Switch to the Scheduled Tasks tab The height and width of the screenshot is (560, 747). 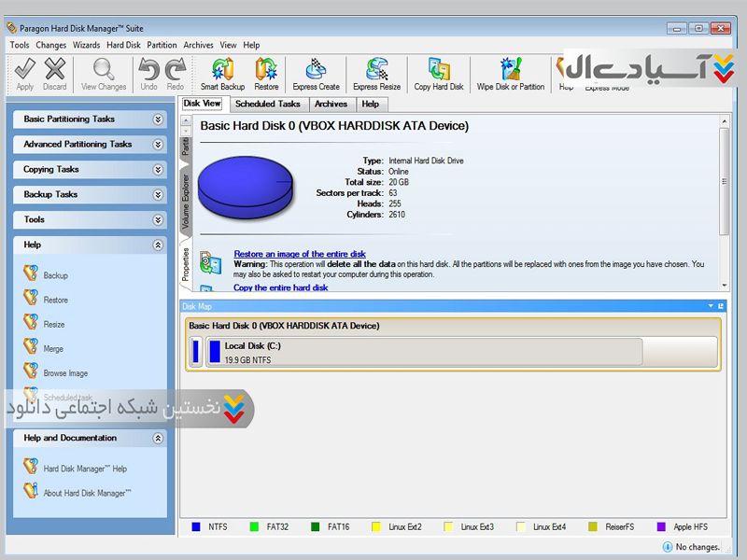point(267,104)
